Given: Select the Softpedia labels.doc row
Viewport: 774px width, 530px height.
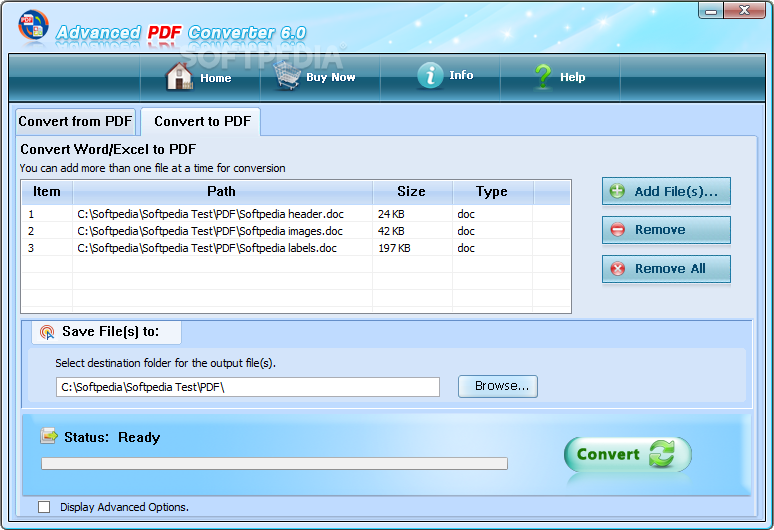Looking at the screenshot, I should pyautogui.click(x=296, y=248).
